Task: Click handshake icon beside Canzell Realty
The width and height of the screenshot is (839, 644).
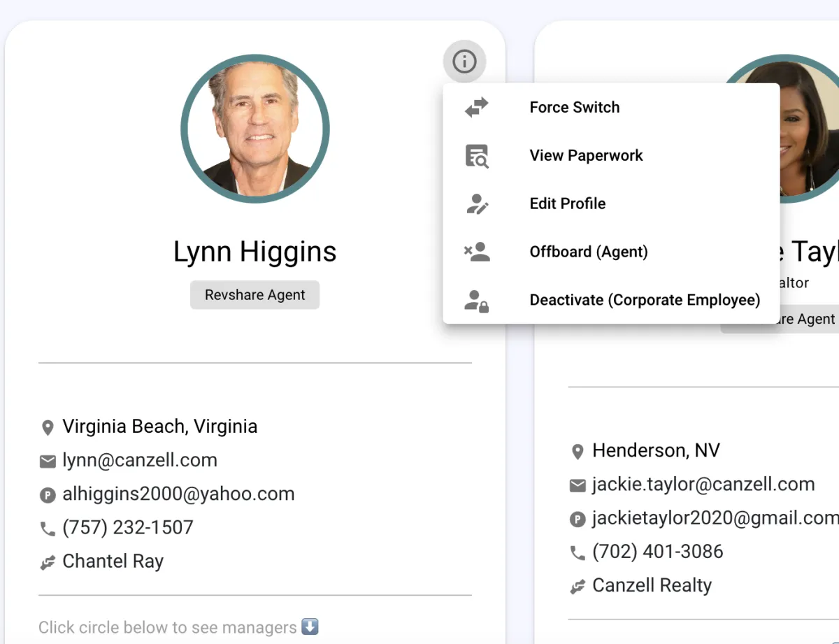Action: (x=578, y=586)
